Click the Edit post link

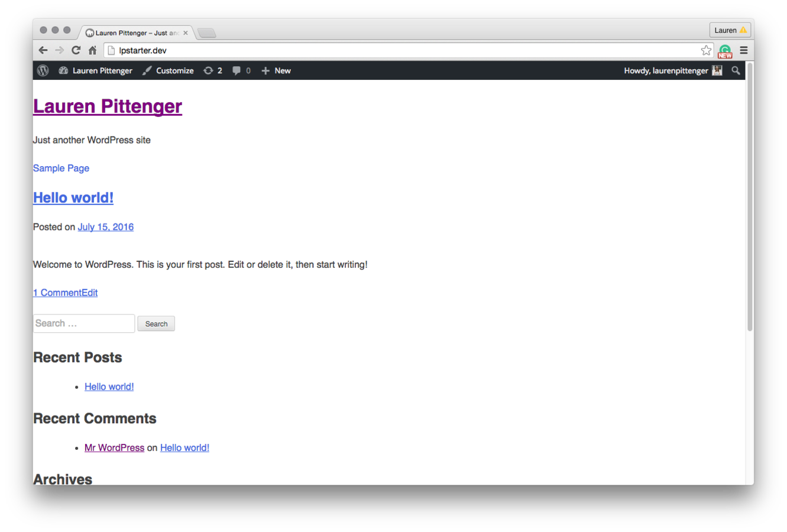click(x=90, y=293)
